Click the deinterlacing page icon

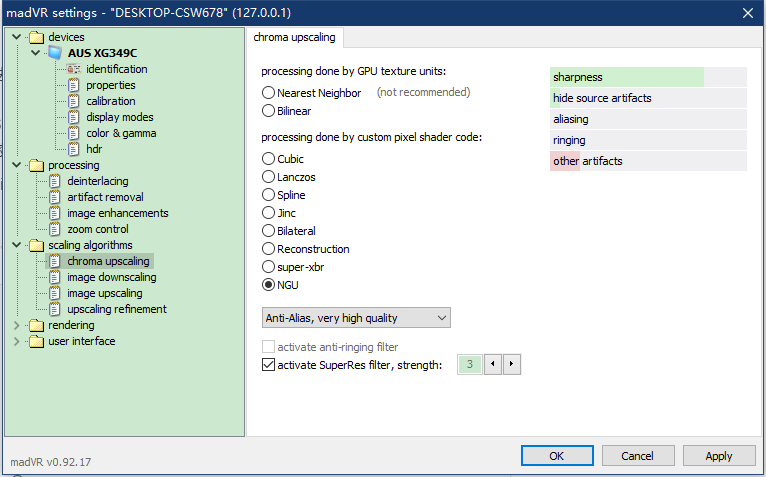(x=55, y=181)
